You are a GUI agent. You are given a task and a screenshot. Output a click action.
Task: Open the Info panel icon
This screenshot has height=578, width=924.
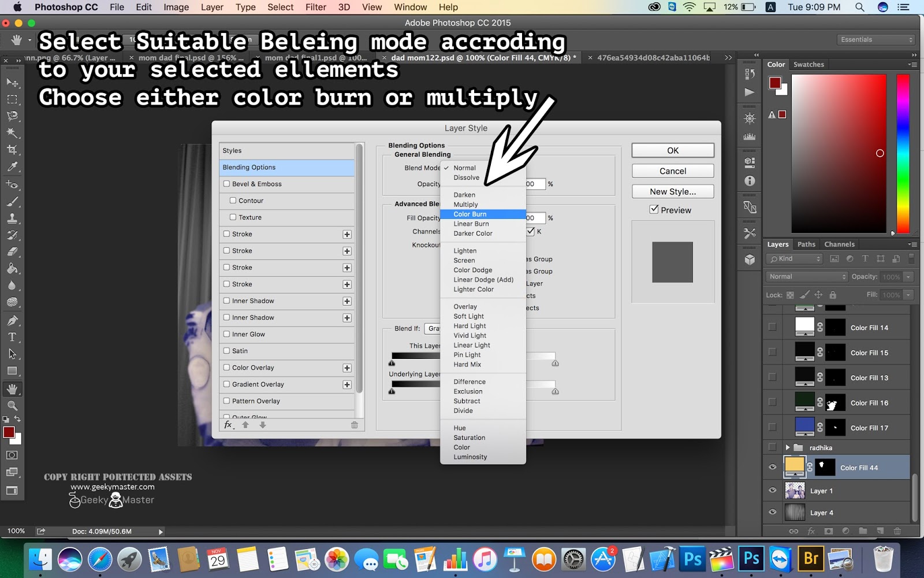tap(750, 181)
